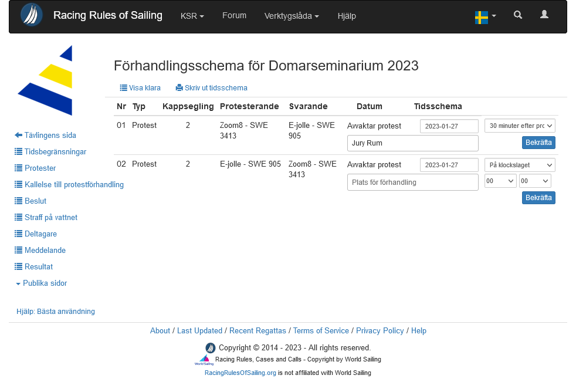Click the date field for protest 01
Viewport: 576px width, 392px height.
(x=449, y=126)
